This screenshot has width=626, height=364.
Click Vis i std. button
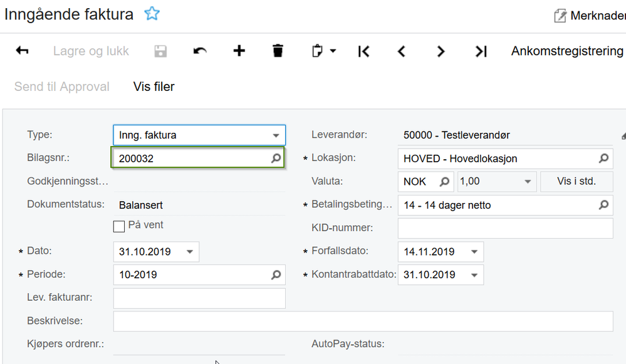coord(576,181)
